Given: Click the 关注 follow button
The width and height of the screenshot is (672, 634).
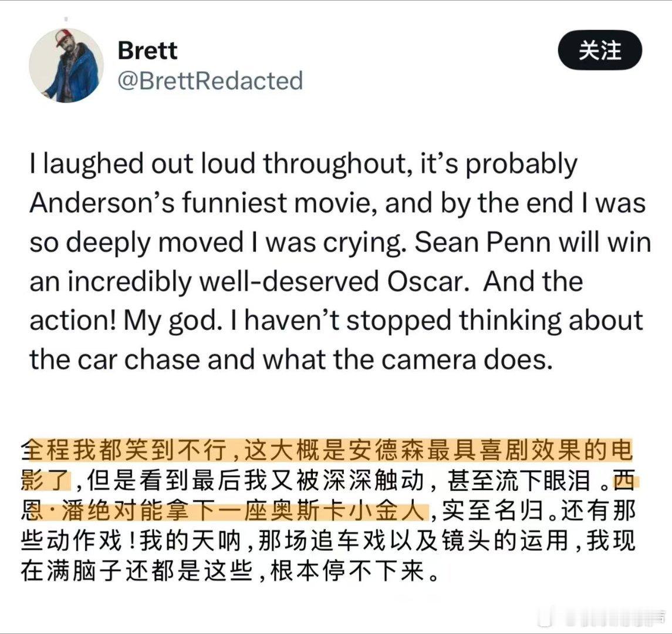Looking at the screenshot, I should pyautogui.click(x=600, y=50).
